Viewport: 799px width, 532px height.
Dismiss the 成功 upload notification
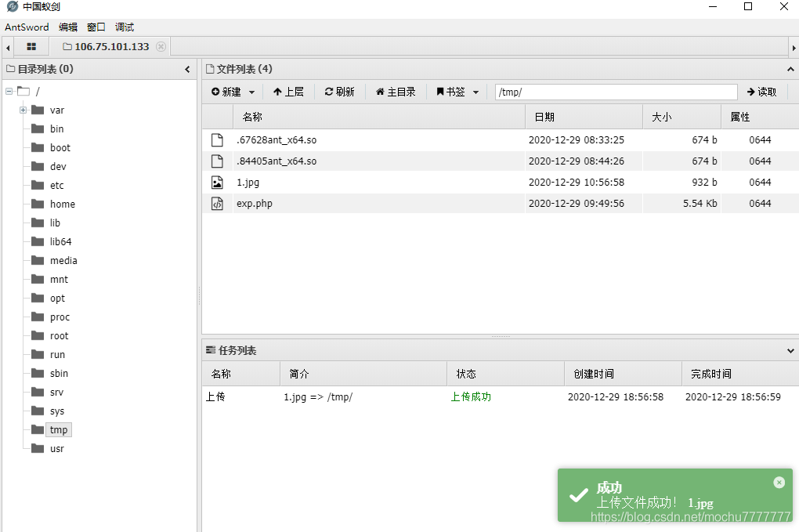point(779,482)
